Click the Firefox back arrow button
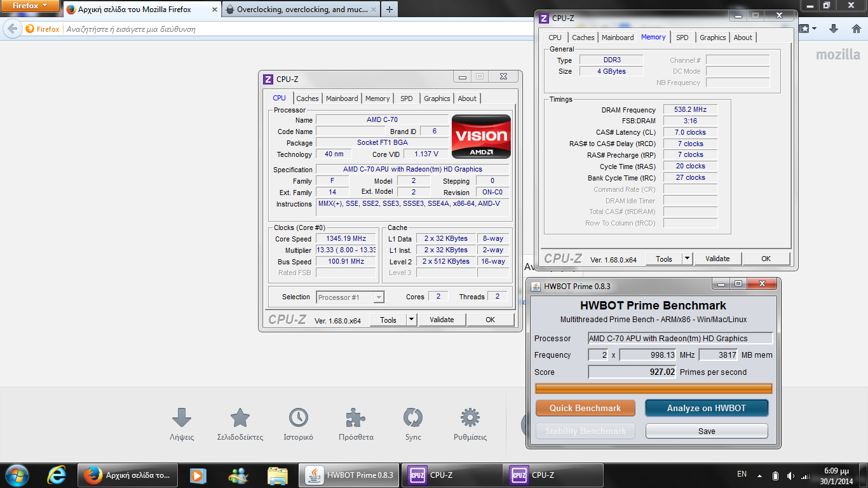Viewport: 868px width, 488px height. click(x=11, y=29)
